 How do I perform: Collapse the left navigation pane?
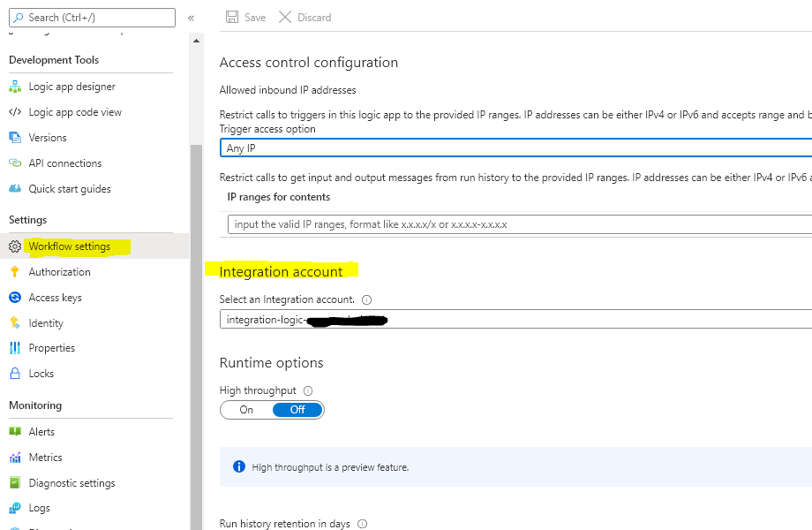(x=191, y=17)
